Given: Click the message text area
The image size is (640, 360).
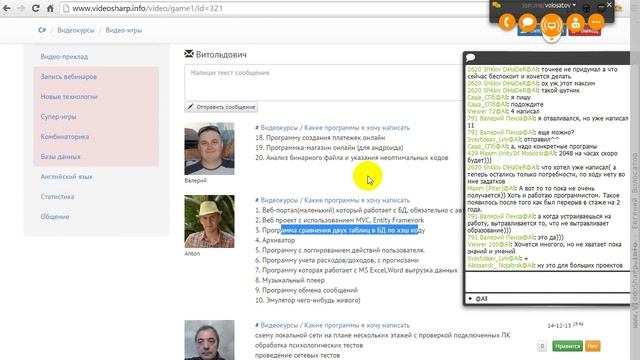Looking at the screenshot, I should coord(323,82).
